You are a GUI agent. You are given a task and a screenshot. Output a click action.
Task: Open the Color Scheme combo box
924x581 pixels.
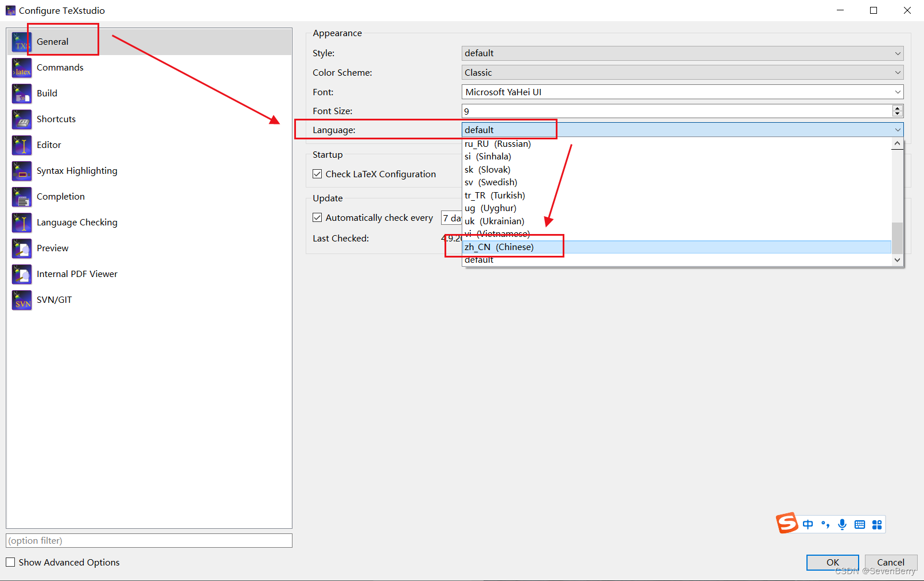pos(683,73)
